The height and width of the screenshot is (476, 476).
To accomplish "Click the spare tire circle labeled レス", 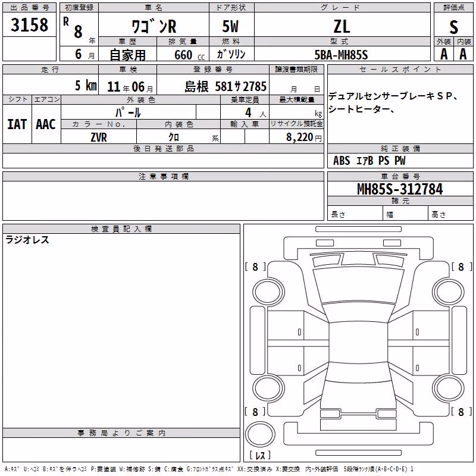I will click(x=260, y=434).
